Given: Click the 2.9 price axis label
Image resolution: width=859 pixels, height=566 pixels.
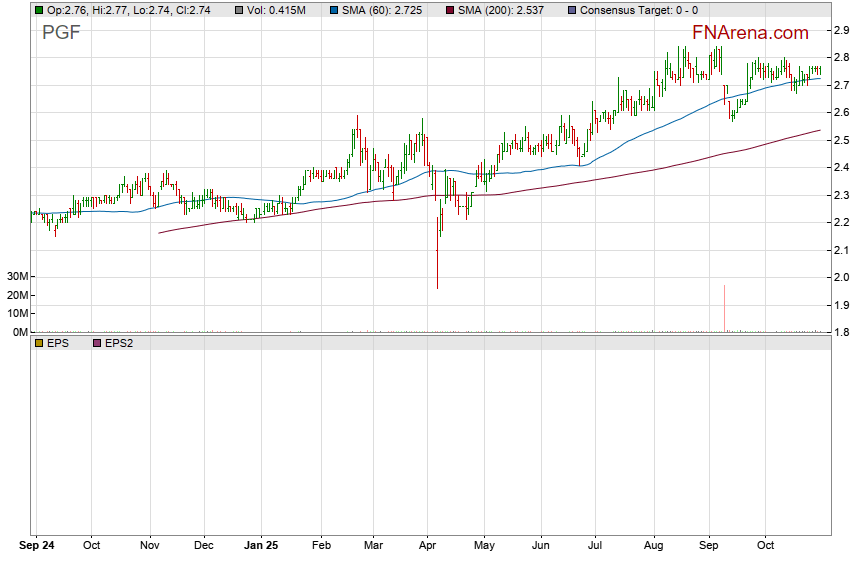Looking at the screenshot, I should point(842,31).
